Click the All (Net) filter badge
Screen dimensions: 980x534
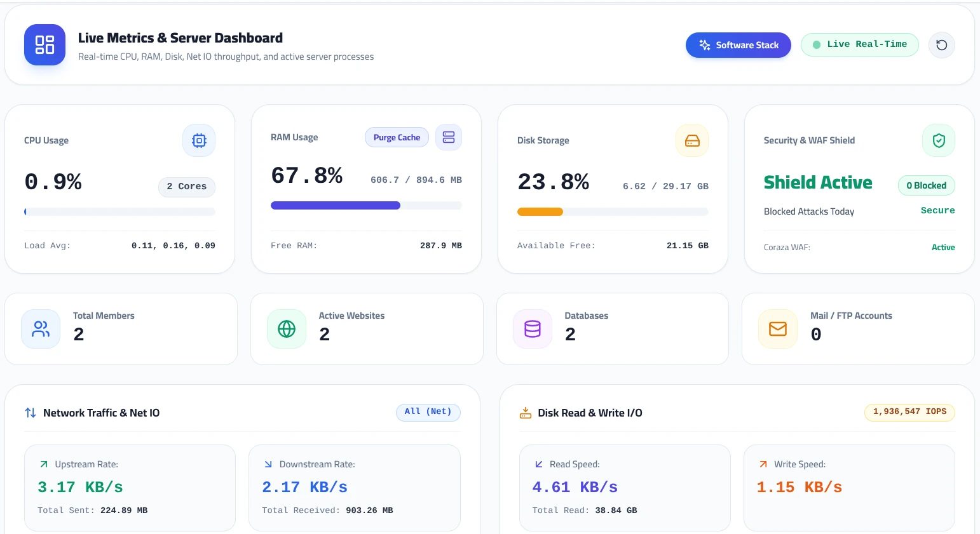click(428, 412)
